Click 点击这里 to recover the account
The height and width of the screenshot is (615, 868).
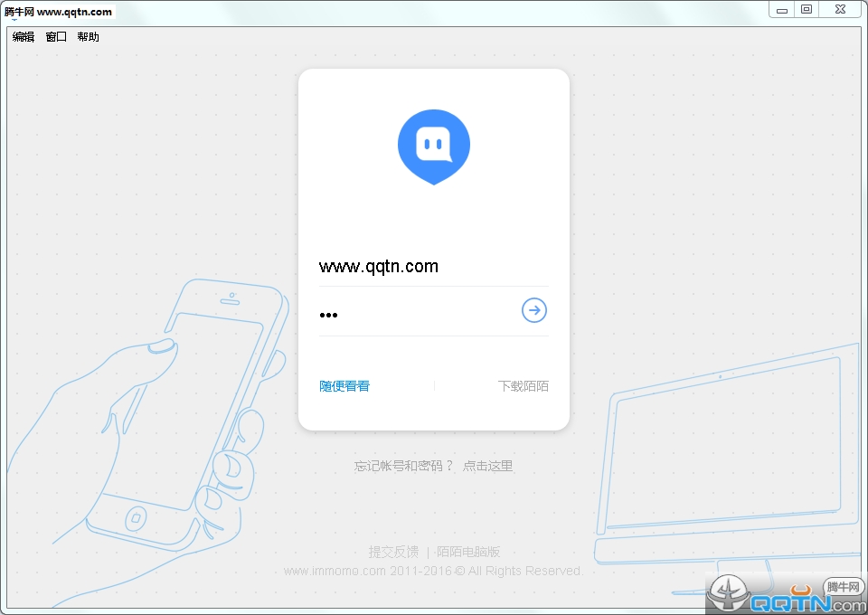(x=487, y=467)
